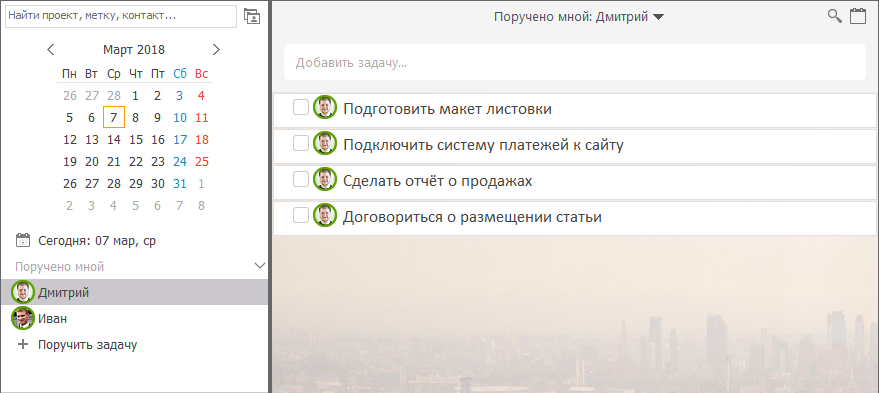Click avatar on task Подключить систему платежей

pos(325,144)
